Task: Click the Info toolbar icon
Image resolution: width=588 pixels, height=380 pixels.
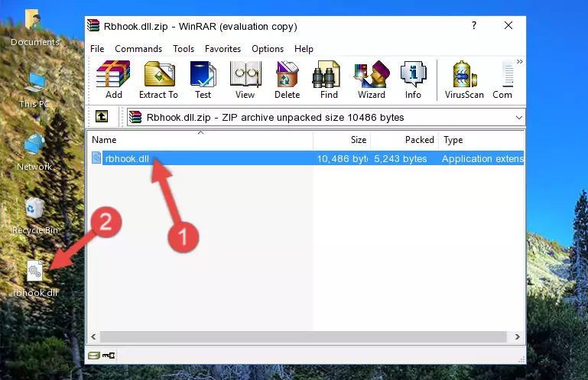Action: point(413,80)
